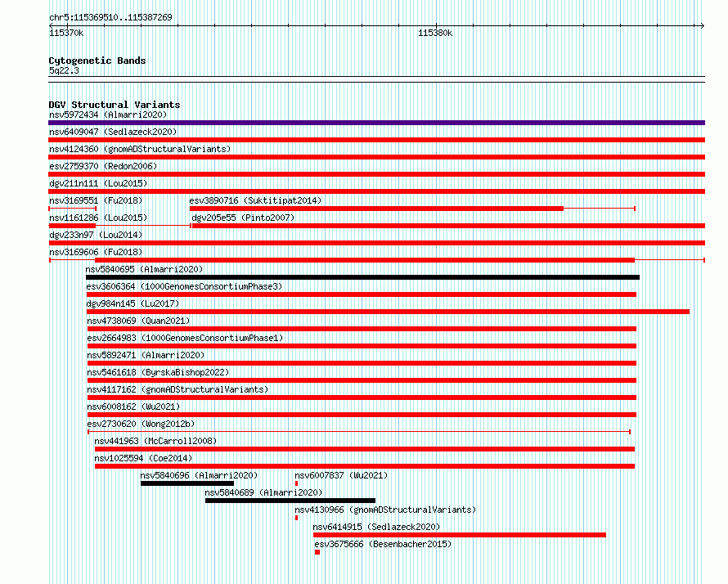The image size is (728, 584).
Task: Click the DGV Structural Variants track title
Action: click(115, 105)
